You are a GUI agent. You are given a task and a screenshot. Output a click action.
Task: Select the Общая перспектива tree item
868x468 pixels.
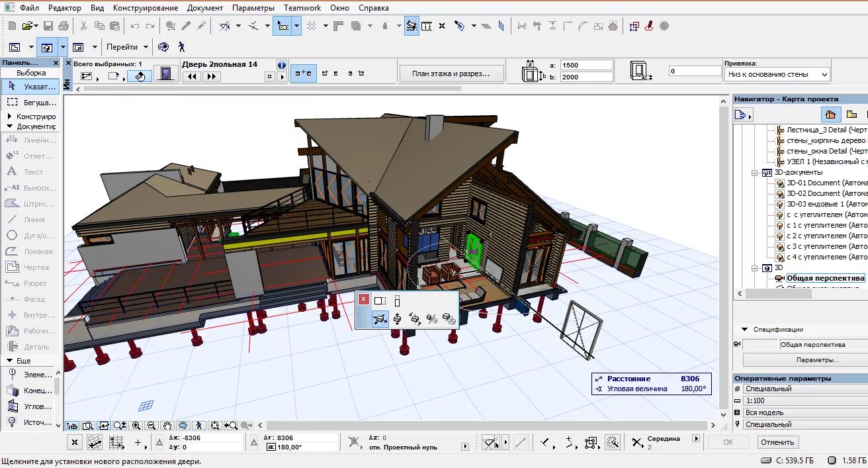coord(826,278)
